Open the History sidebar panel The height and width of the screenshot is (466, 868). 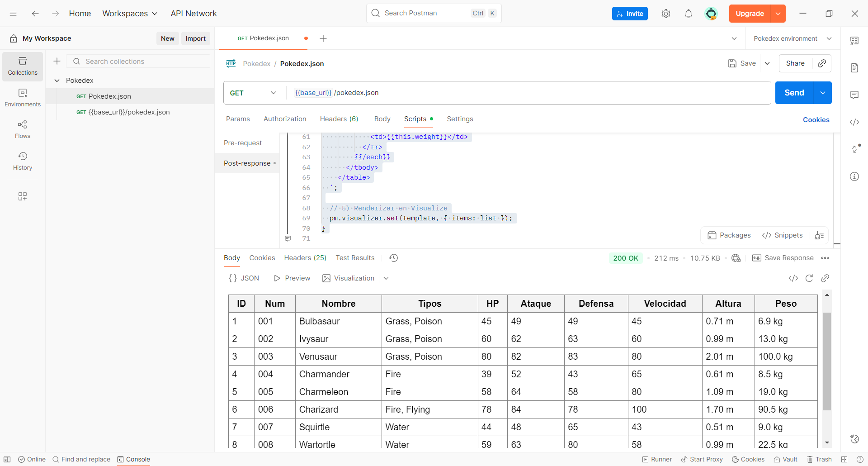(x=23, y=161)
